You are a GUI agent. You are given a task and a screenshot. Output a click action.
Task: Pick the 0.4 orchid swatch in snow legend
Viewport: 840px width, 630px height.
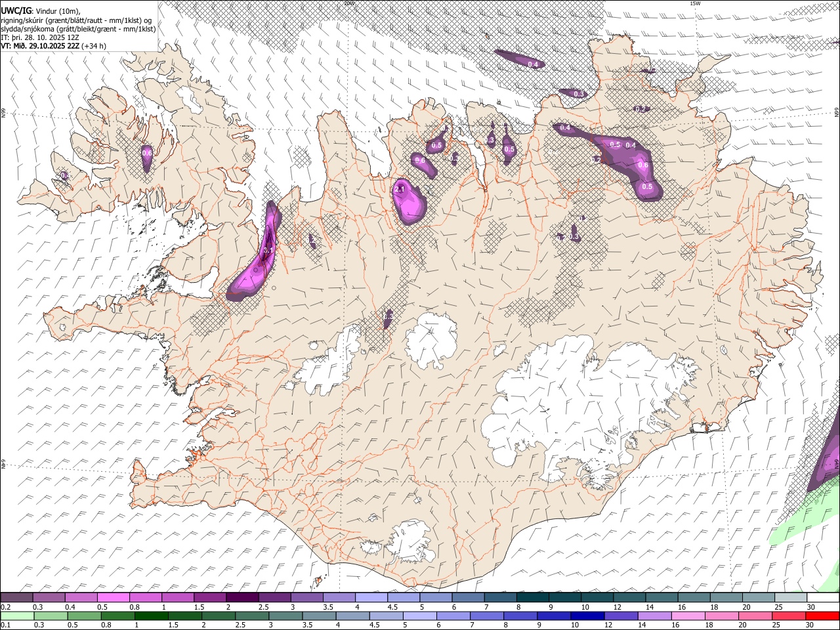pos(81,597)
